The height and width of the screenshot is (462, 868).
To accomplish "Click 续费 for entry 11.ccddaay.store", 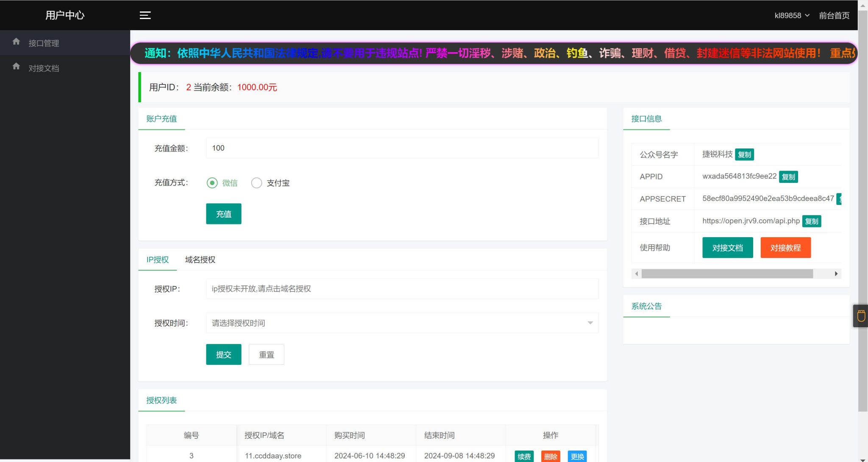I will (524, 456).
